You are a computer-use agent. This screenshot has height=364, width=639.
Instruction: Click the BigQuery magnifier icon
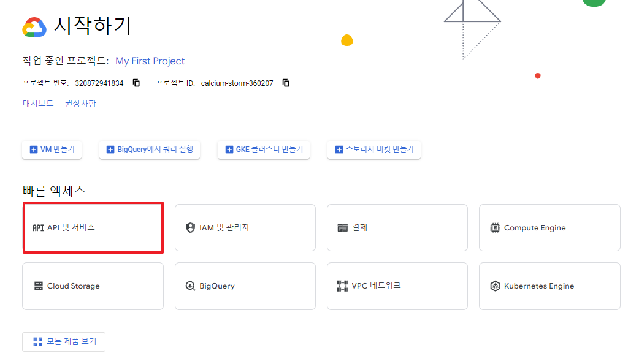(190, 286)
